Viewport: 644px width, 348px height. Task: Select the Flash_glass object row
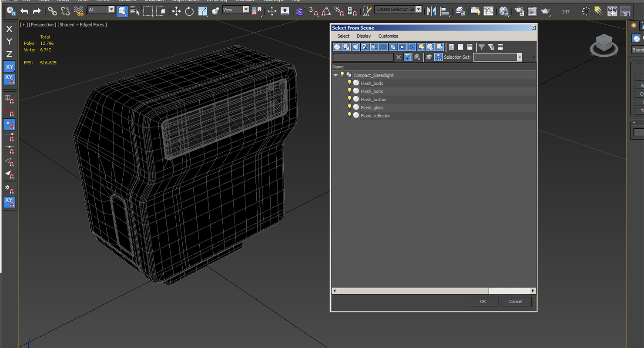click(434, 107)
